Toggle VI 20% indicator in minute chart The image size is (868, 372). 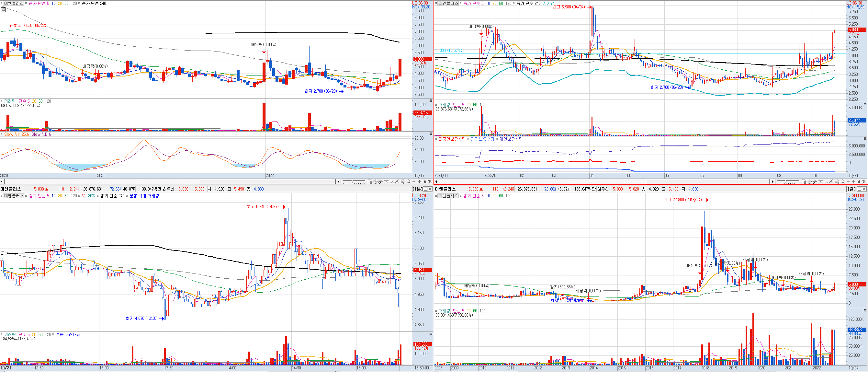point(80,196)
